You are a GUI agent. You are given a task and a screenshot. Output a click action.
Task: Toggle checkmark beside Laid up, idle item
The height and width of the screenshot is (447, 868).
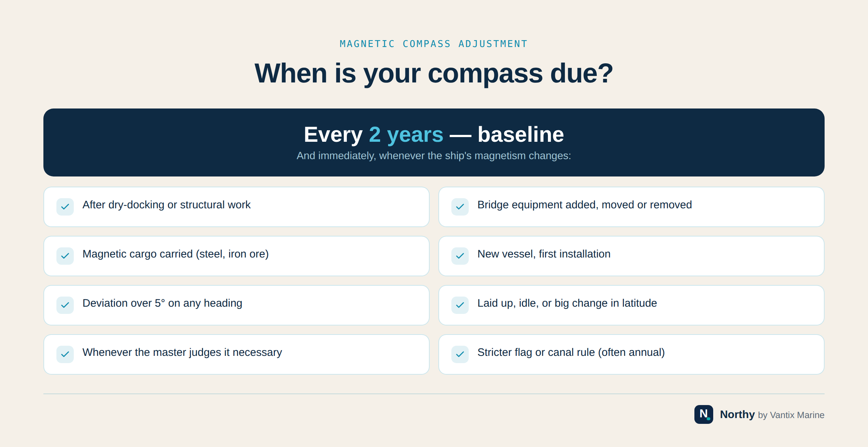(460, 305)
